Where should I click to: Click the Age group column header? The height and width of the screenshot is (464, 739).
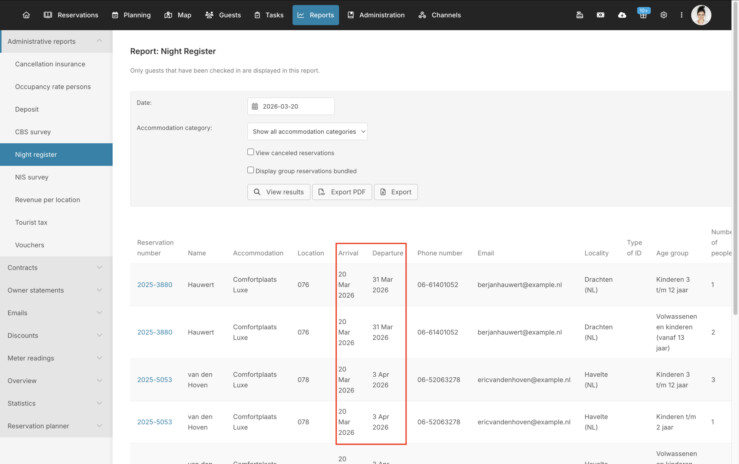(672, 253)
